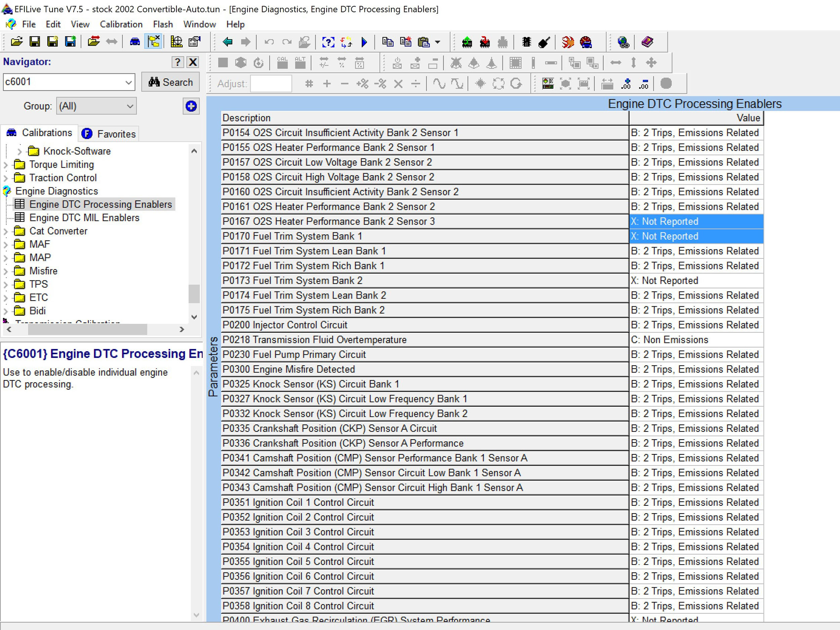Expand the Cat Converter folder
Viewport: 840px width, 630px height.
click(x=6, y=231)
